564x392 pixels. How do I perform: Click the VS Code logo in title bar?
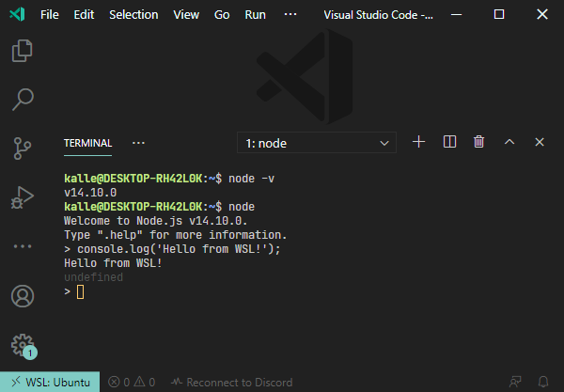point(17,14)
